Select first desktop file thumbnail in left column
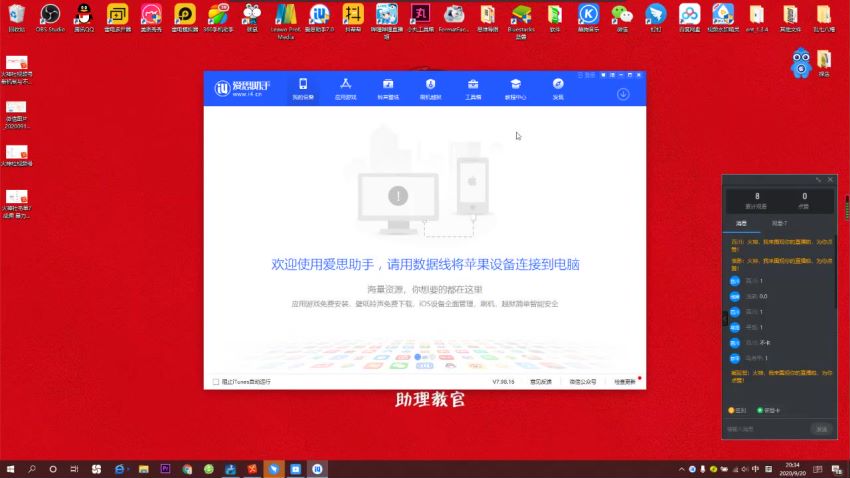The width and height of the screenshot is (850, 478). pyautogui.click(x=16, y=70)
